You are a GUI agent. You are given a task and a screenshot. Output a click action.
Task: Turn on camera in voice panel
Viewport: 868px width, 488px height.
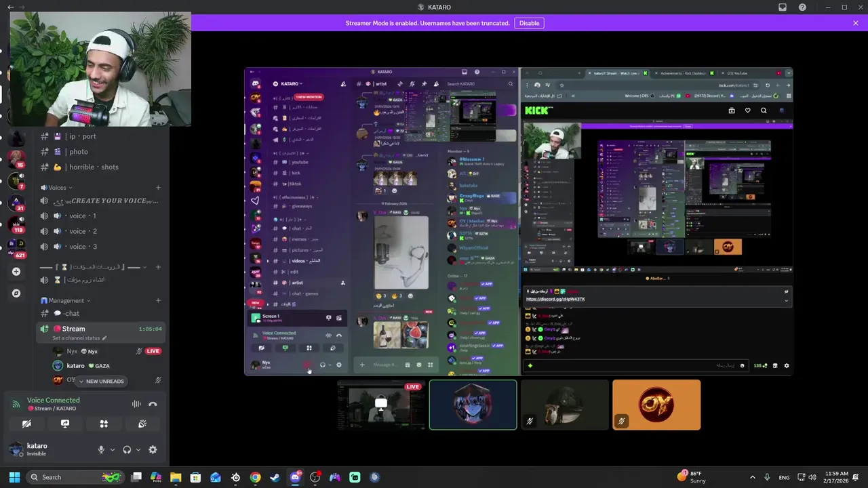tap(26, 424)
